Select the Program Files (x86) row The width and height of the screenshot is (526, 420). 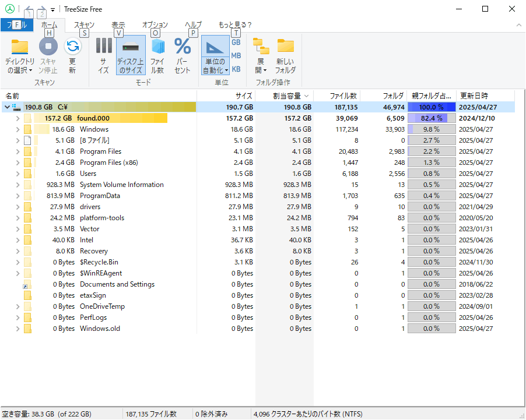click(258, 163)
